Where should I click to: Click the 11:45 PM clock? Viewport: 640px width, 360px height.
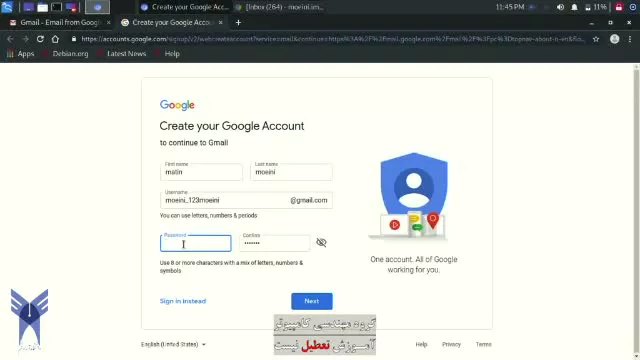(510, 7)
